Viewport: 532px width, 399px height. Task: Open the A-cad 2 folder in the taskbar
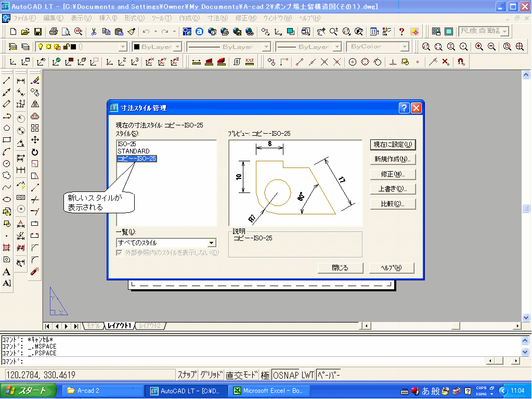104,391
